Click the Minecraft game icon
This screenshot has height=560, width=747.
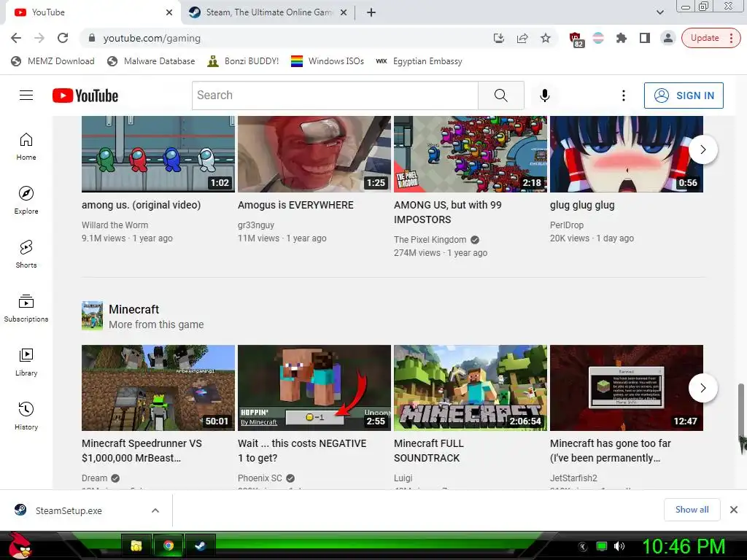click(92, 315)
